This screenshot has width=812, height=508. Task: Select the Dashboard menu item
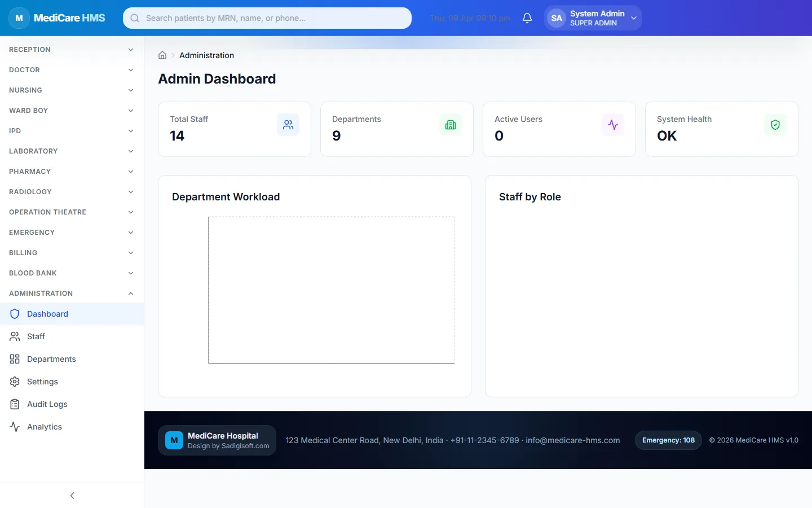[x=72, y=314]
